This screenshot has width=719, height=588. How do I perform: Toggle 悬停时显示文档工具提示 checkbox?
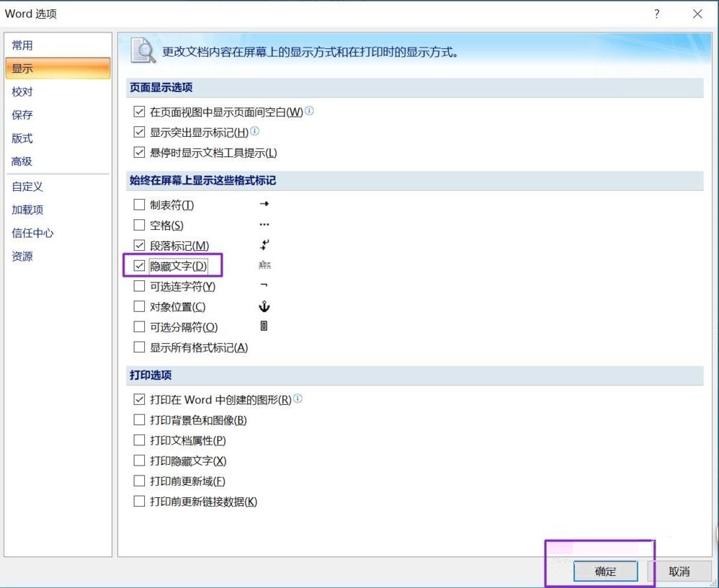139,152
